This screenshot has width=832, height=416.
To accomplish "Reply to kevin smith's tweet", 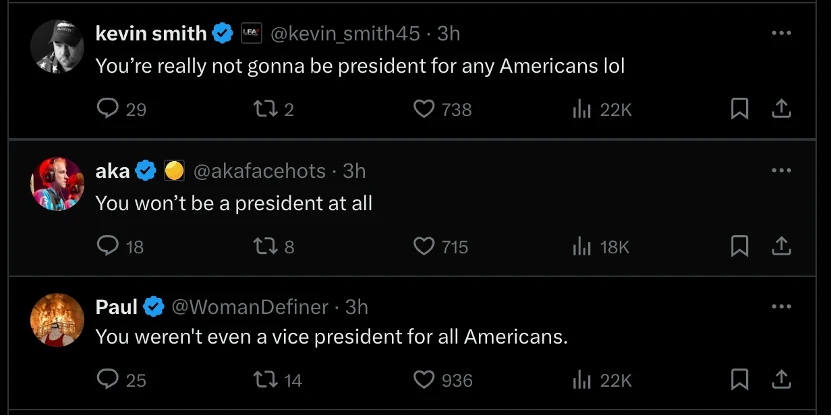I will pyautogui.click(x=108, y=109).
